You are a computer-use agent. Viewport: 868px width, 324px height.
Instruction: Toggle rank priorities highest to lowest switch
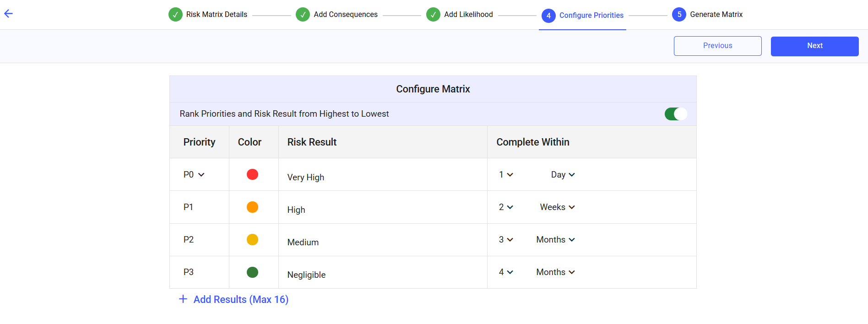pyautogui.click(x=675, y=114)
